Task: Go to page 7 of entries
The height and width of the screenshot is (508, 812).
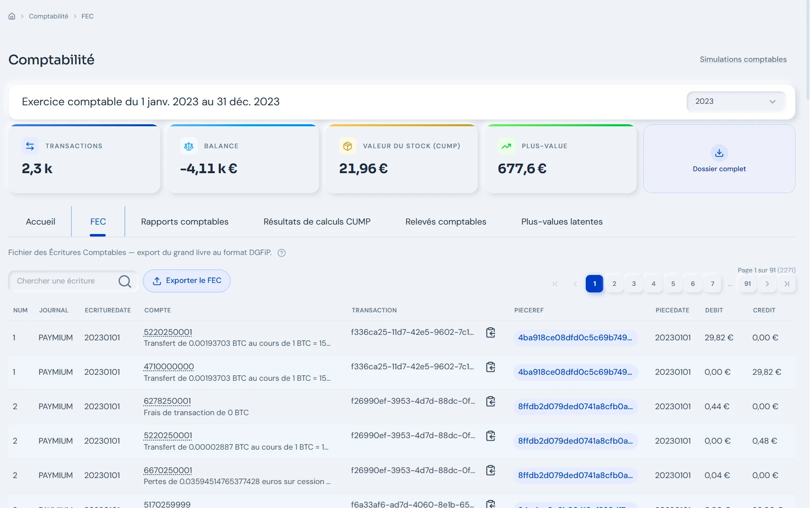Action: [x=713, y=284]
